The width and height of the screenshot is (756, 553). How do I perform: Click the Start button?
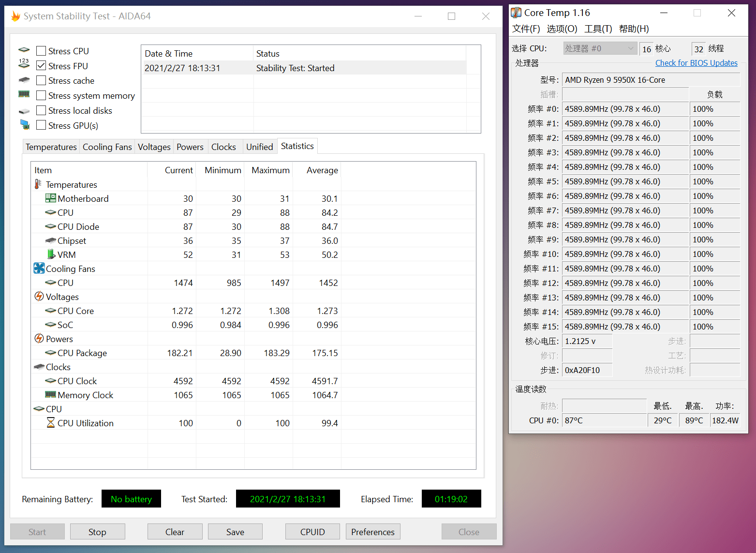[37, 532]
